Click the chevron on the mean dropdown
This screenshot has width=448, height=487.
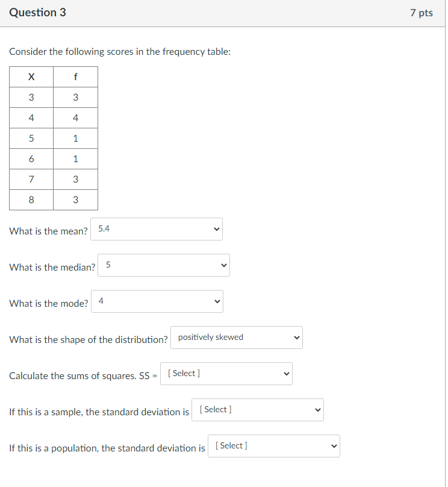pos(216,229)
